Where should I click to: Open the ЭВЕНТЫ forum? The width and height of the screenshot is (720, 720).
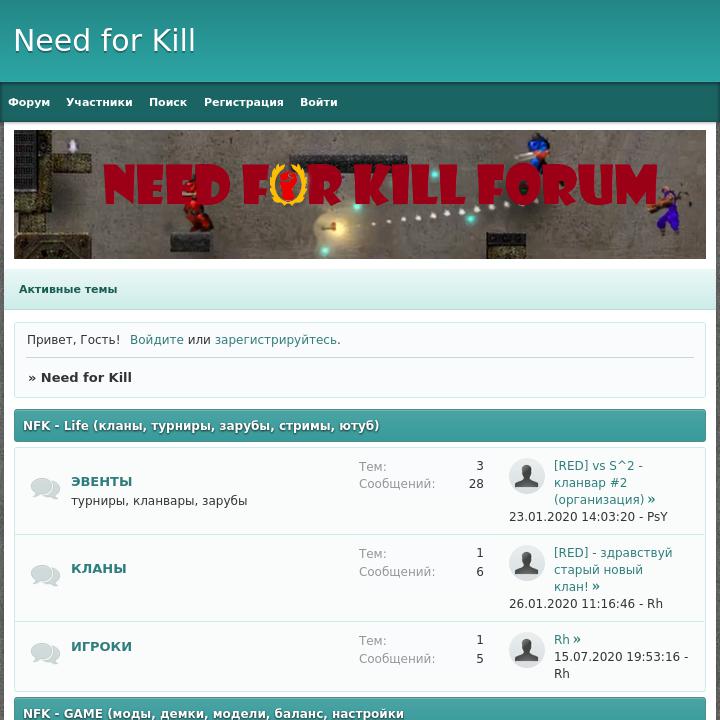(x=101, y=481)
